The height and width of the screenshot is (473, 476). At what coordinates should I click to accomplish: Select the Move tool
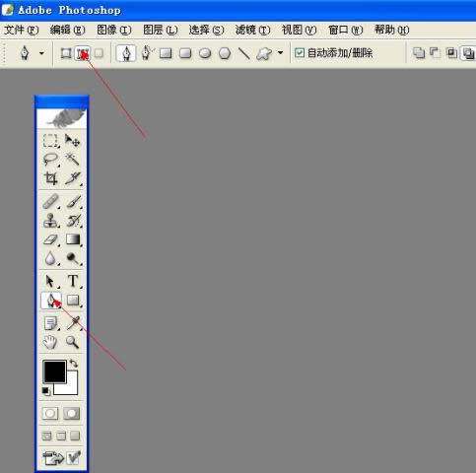(72, 141)
